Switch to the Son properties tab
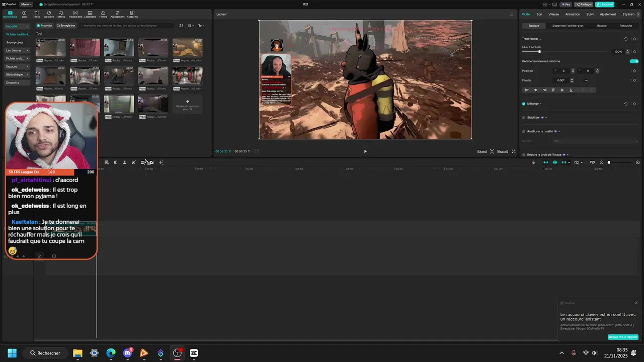This screenshot has width=644, height=362. tap(539, 14)
